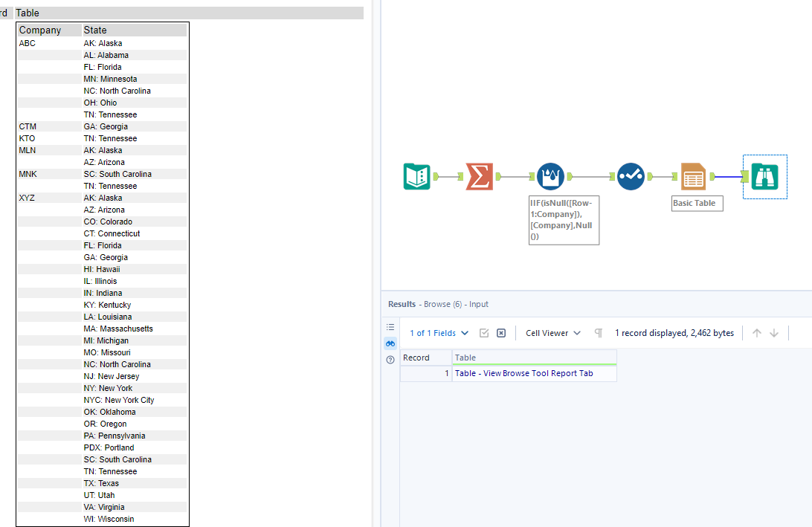Switch to metadata list view in Results pane
The width and height of the screenshot is (812, 527).
[x=390, y=327]
